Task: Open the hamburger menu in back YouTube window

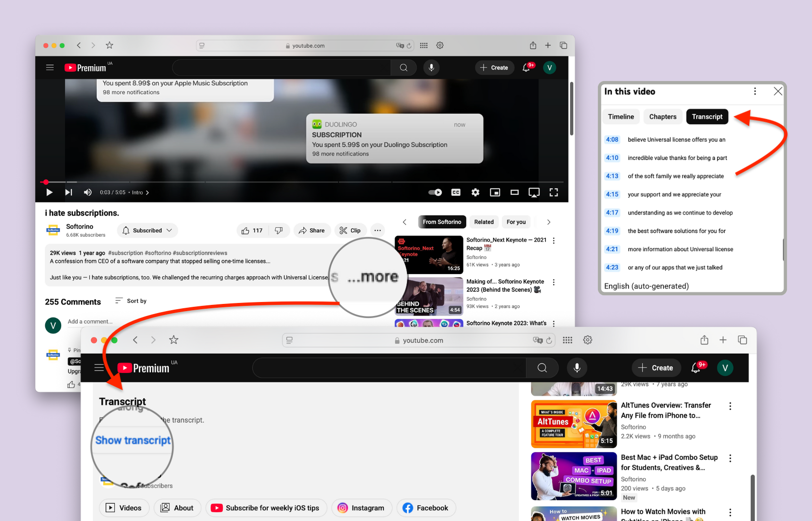Action: click(x=50, y=68)
